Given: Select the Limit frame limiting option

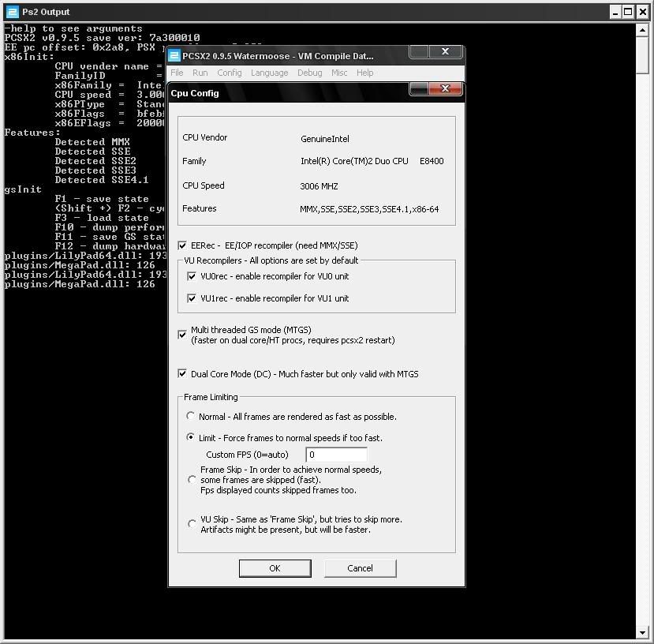Looking at the screenshot, I should [x=190, y=437].
